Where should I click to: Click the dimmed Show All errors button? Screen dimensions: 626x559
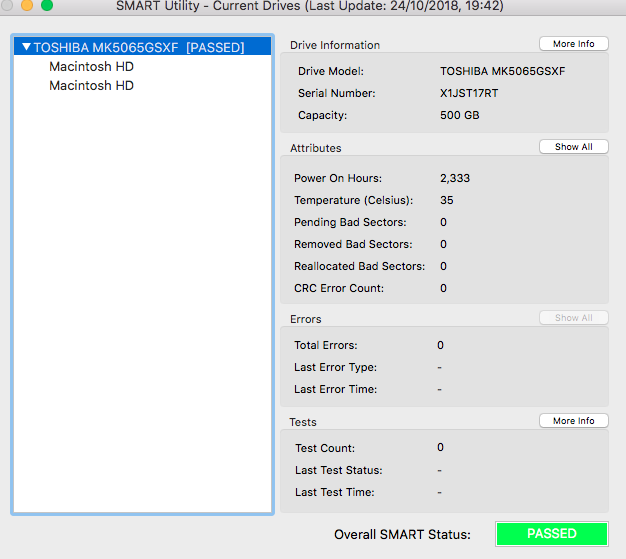point(574,318)
